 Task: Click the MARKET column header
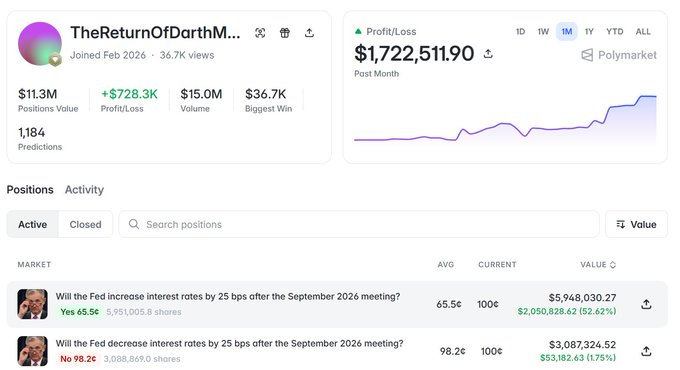pyautogui.click(x=34, y=265)
